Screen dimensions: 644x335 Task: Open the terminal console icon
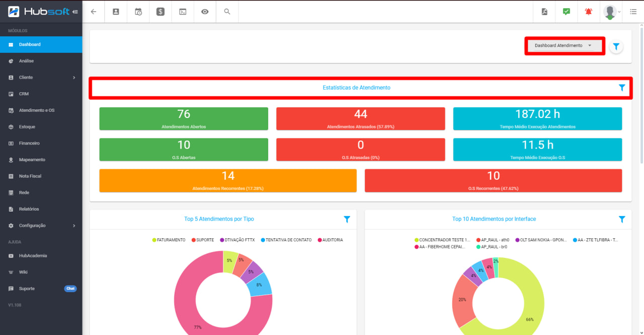pos(183,12)
